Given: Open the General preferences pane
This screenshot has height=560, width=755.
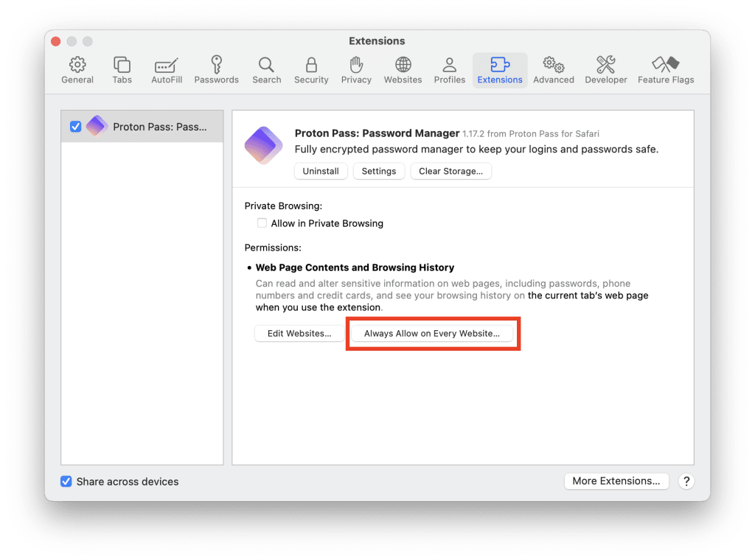Looking at the screenshot, I should click(x=77, y=70).
